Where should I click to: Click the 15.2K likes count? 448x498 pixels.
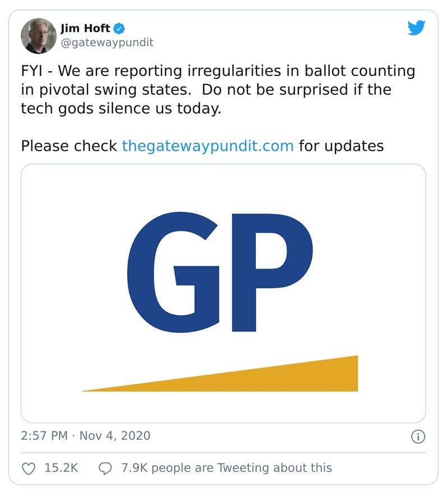click(x=61, y=467)
